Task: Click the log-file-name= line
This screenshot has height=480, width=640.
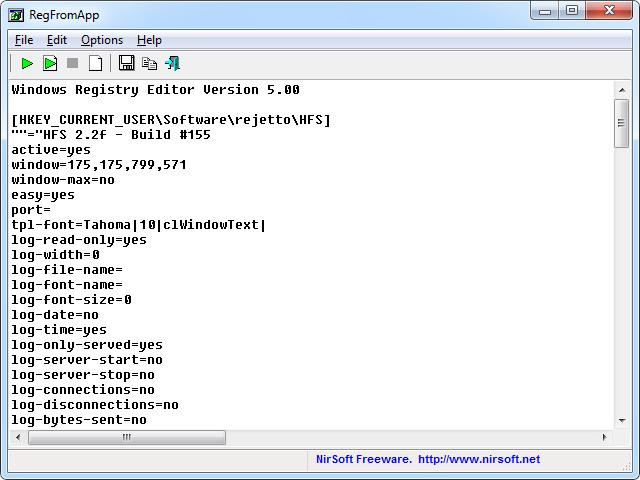Action: tap(67, 270)
